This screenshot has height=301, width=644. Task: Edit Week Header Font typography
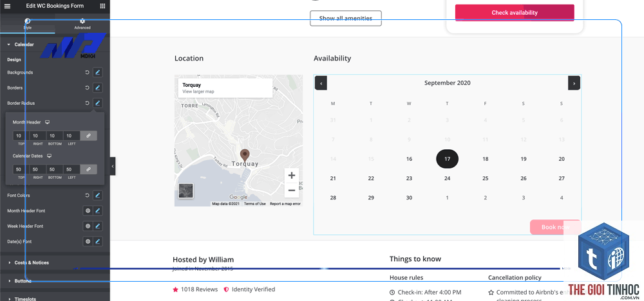pyautogui.click(x=98, y=226)
